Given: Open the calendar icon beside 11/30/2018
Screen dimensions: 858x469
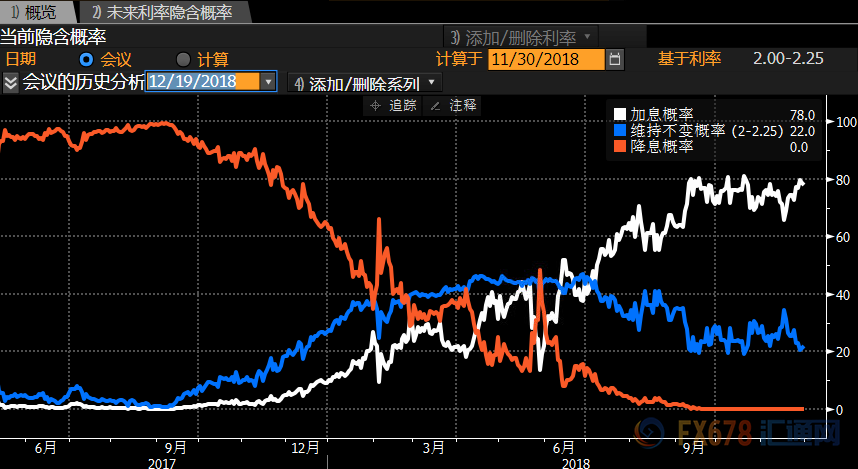Looking at the screenshot, I should point(615,59).
